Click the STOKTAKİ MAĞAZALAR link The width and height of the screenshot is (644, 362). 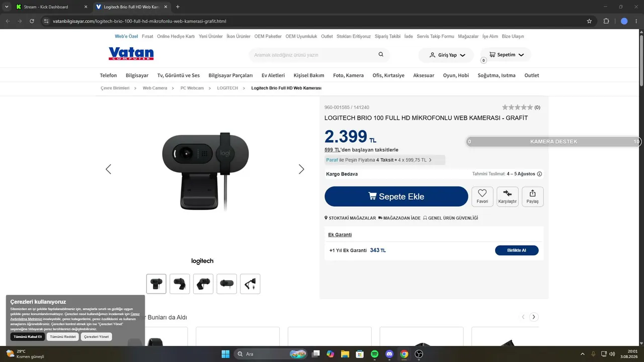350,218
